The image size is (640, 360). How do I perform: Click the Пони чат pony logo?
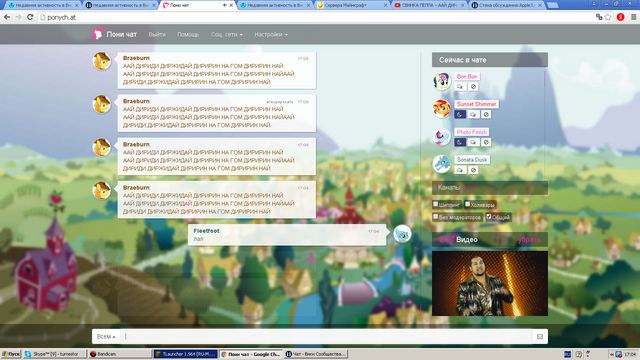pyautogui.click(x=98, y=34)
